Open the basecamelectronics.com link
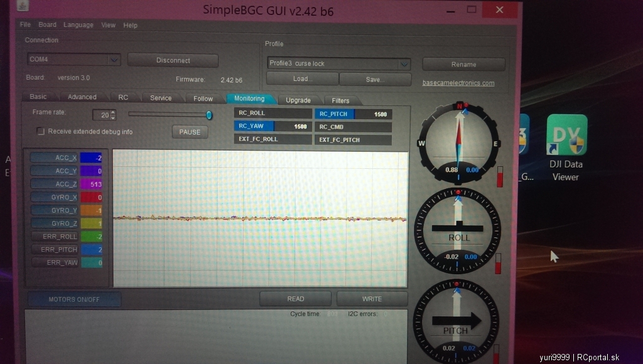Image resolution: width=643 pixels, height=364 pixels. 458,83
